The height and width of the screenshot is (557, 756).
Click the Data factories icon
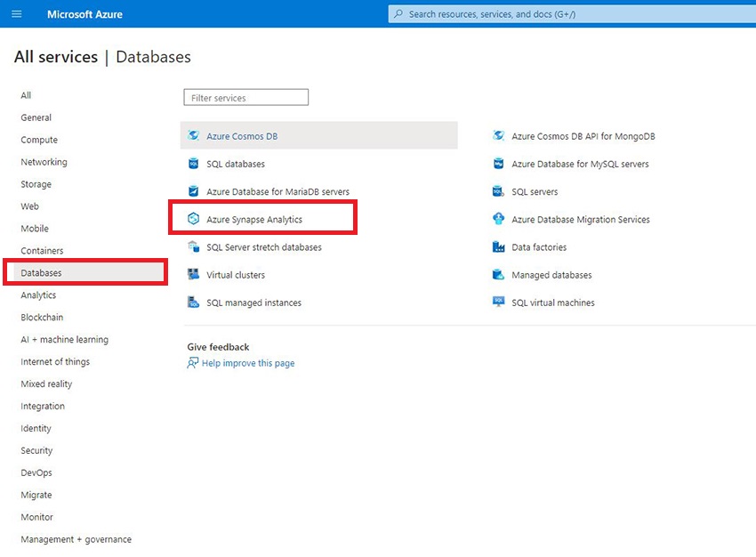(x=498, y=247)
